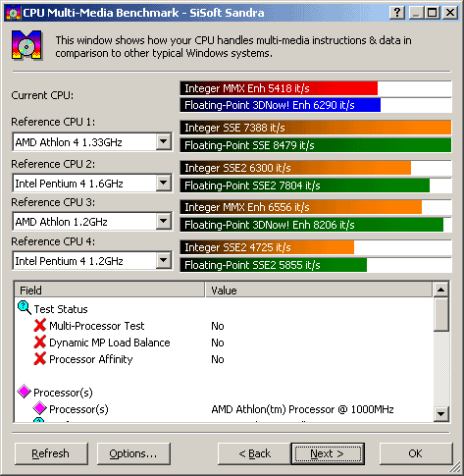Image resolution: width=464 pixels, height=476 pixels.
Task: Click the pink diamond next to Processor(s) header
Action: click(25, 392)
